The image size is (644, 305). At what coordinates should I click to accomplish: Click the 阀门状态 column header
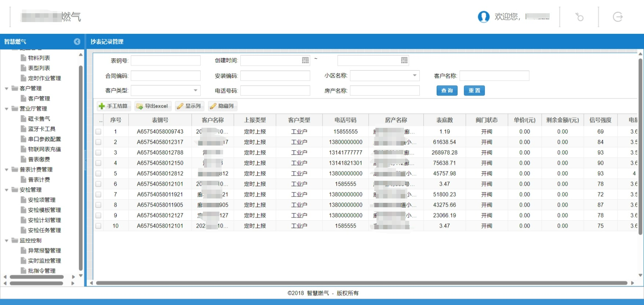487,120
